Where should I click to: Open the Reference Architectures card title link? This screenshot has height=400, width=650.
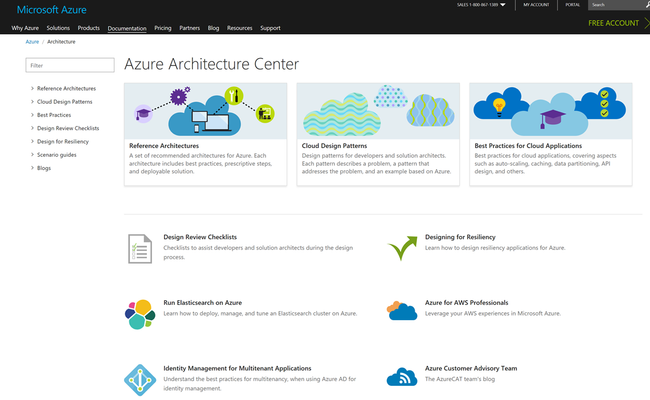point(164,145)
